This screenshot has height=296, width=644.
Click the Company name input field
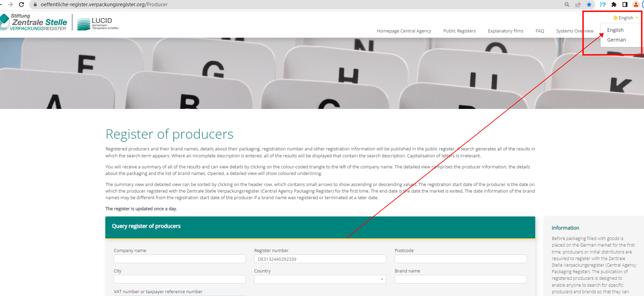click(180, 259)
